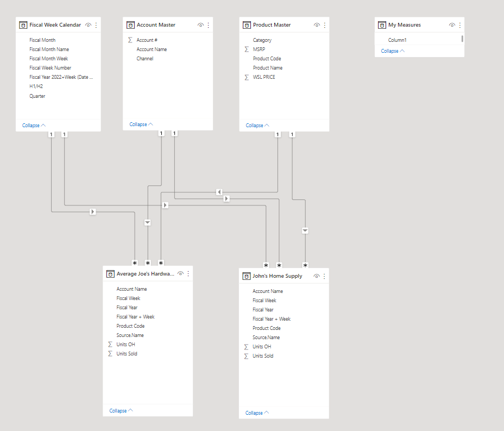The image size is (504, 431).
Task: Click sigma icon beside Units OH in John's Home Supply
Action: click(x=246, y=347)
